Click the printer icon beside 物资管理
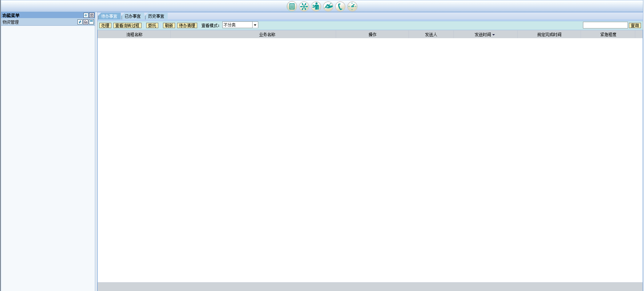The image size is (644, 291). (x=86, y=22)
